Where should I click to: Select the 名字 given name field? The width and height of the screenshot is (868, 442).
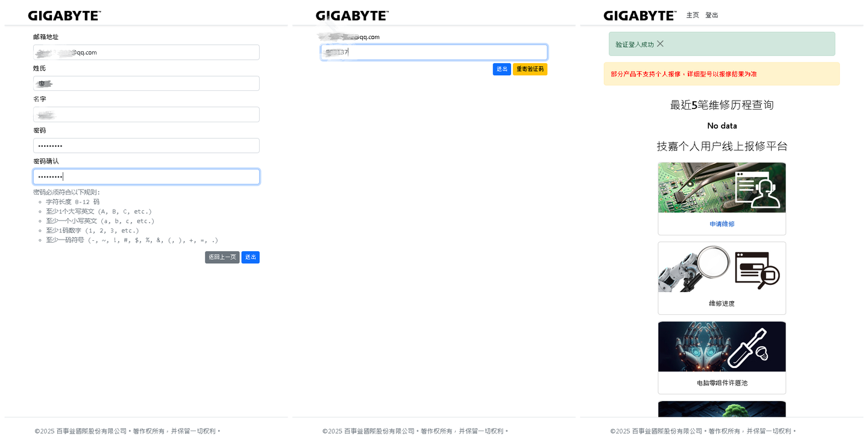pos(146,114)
